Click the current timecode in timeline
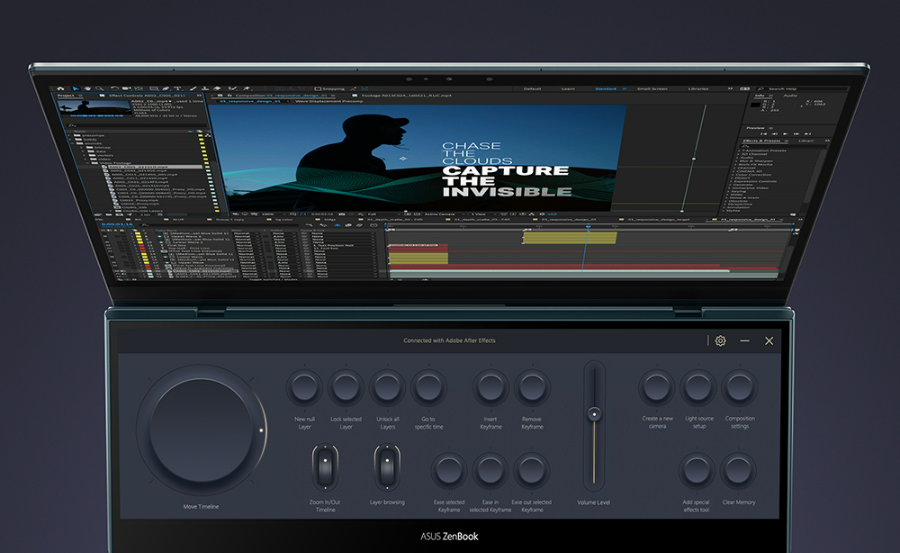 117,224
